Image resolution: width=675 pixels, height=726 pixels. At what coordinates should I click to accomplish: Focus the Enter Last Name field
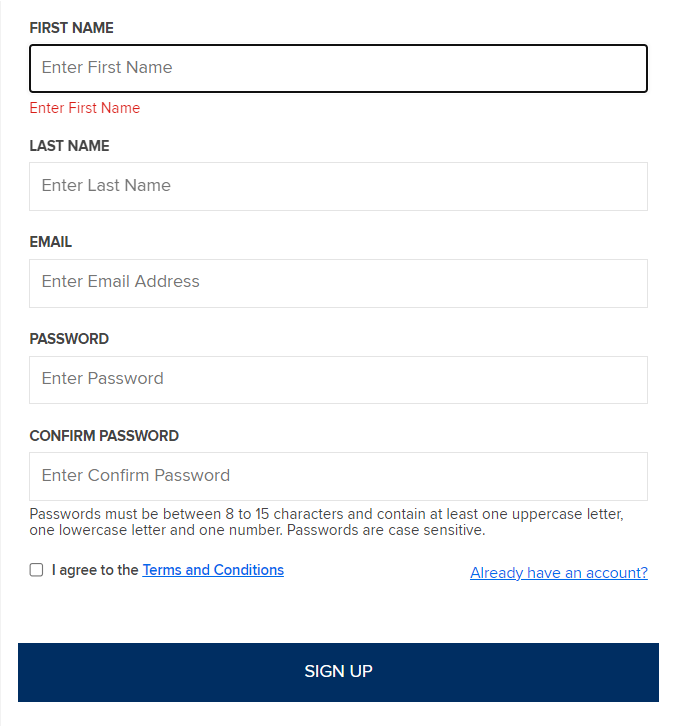click(338, 186)
